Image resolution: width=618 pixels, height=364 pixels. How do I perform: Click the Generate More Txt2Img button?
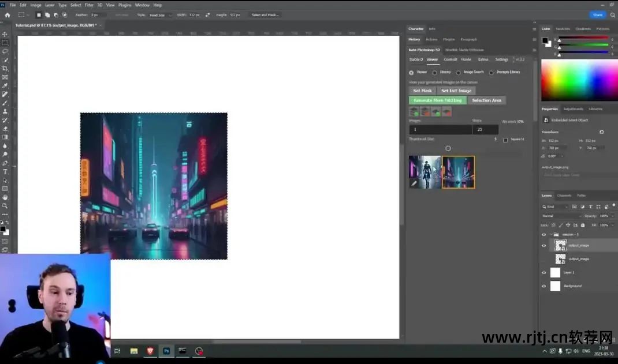pos(437,100)
